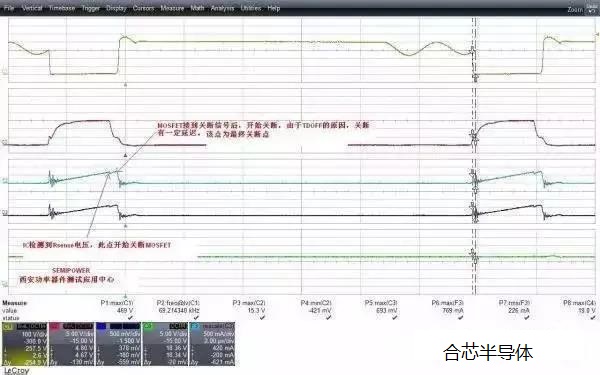600x375 pixels.
Task: Select the P2 freq@lv(C1) measurement header
Action: (178, 303)
